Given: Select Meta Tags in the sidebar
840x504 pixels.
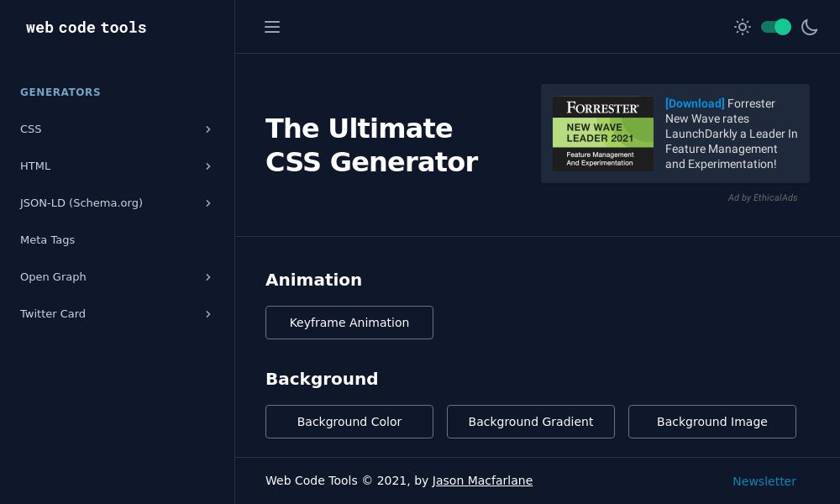Looking at the screenshot, I should point(47,240).
